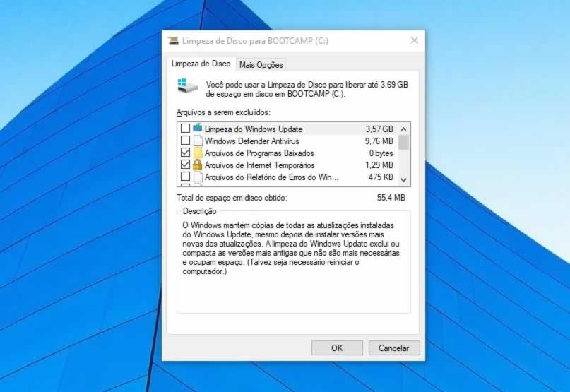This screenshot has height=392, width=570.
Task: Click the file list scrollbar thumb
Action: [x=403, y=142]
